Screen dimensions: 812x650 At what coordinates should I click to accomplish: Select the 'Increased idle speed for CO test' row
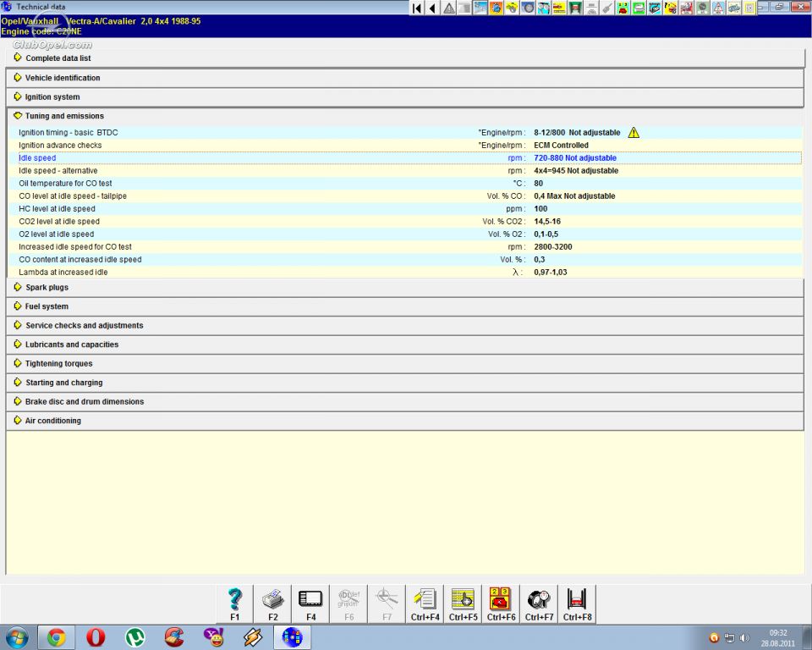(x=406, y=247)
